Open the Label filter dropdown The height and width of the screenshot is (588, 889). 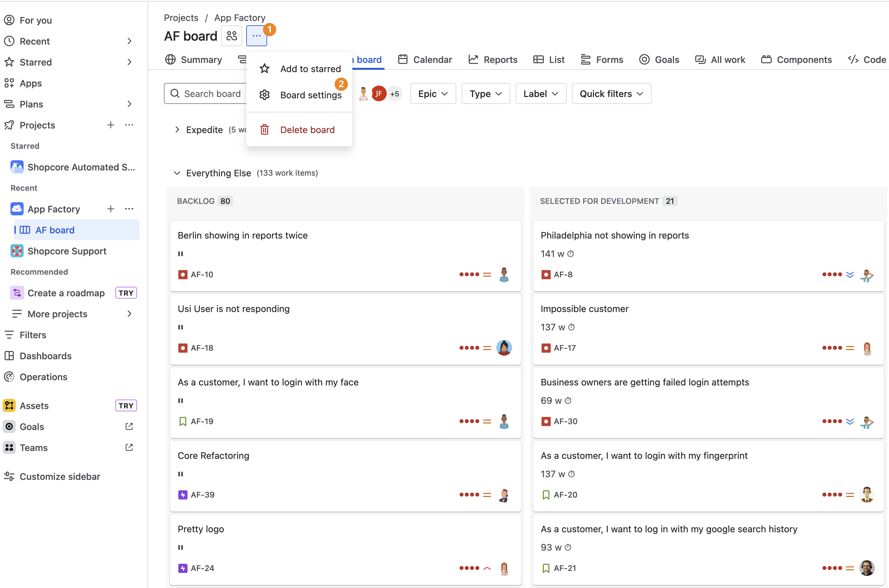pos(541,93)
